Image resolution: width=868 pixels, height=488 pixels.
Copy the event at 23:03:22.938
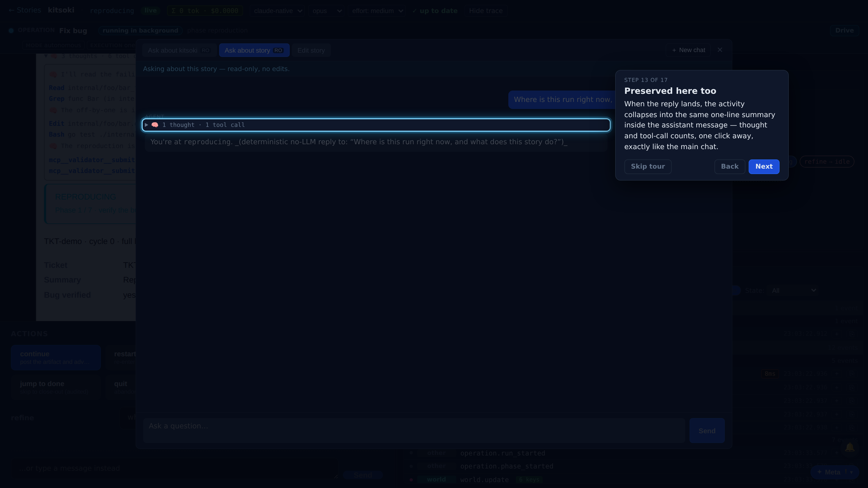pyautogui.click(x=851, y=427)
